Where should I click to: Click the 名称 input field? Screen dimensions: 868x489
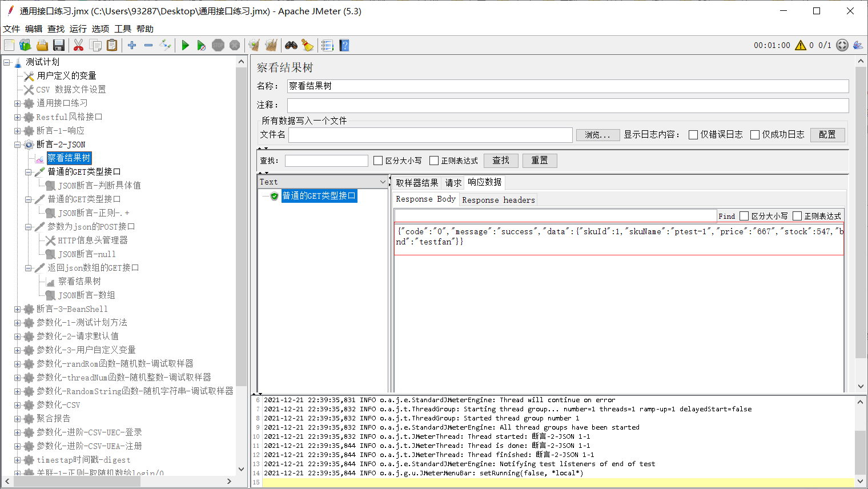click(x=568, y=86)
